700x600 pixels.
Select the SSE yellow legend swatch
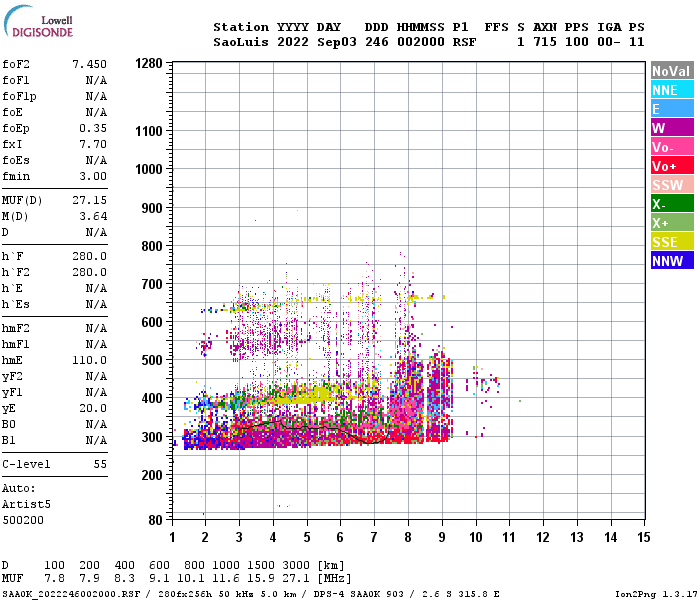[672, 242]
